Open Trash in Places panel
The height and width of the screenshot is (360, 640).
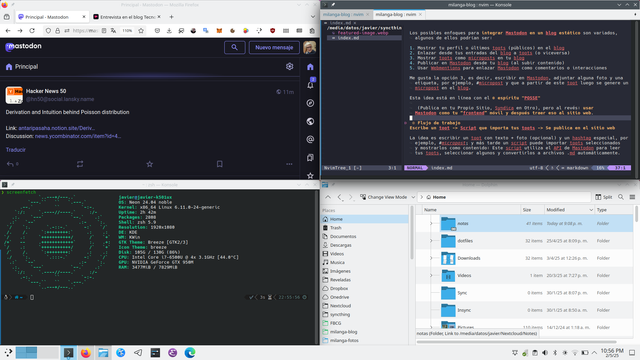tap(336, 228)
